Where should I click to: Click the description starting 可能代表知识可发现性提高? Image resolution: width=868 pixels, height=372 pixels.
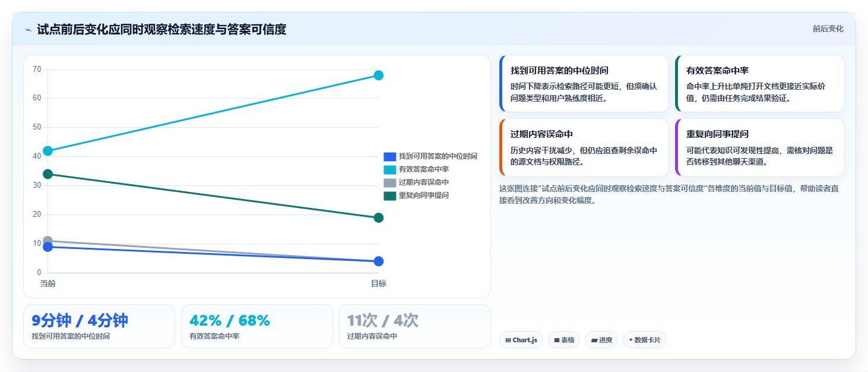(760, 156)
